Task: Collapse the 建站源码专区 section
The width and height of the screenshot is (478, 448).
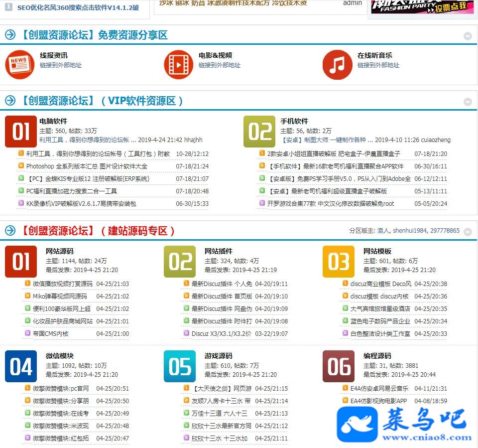Action: 468,231
